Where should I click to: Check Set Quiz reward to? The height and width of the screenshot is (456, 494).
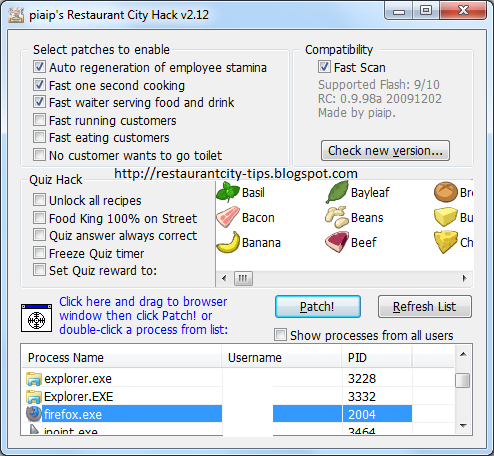click(39, 270)
